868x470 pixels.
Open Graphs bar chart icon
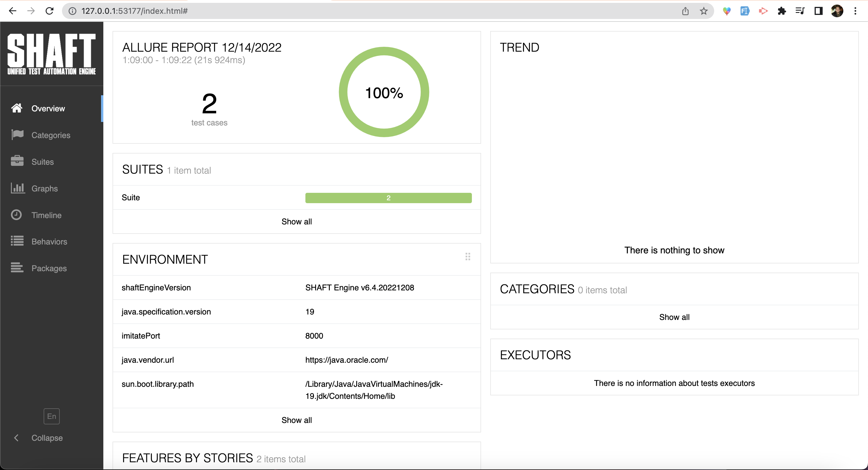pos(18,188)
